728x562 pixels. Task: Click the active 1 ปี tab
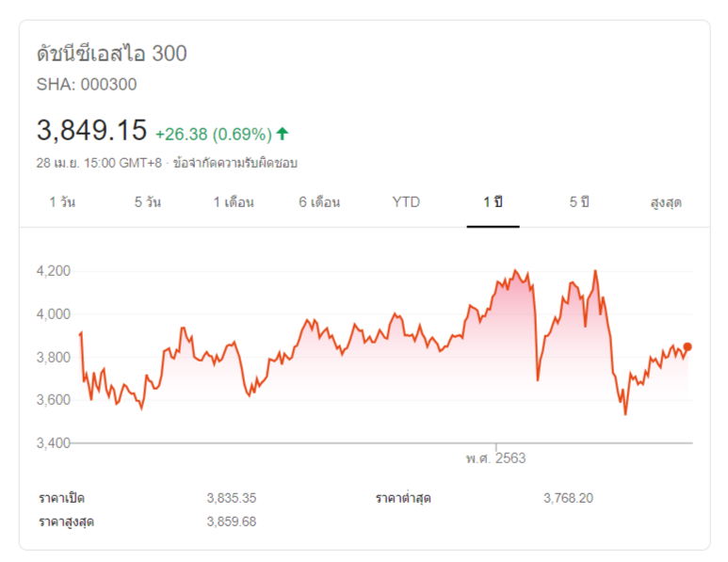(493, 202)
